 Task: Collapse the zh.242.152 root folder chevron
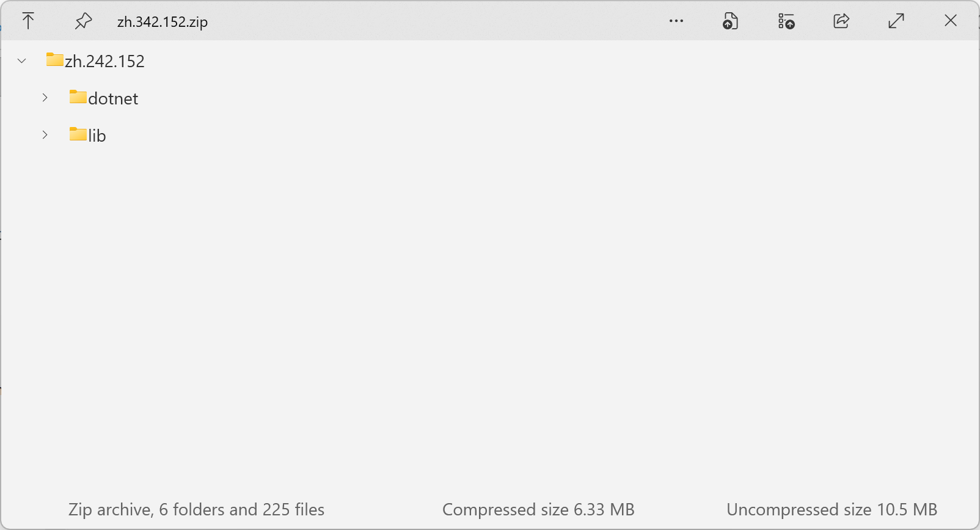tap(22, 60)
